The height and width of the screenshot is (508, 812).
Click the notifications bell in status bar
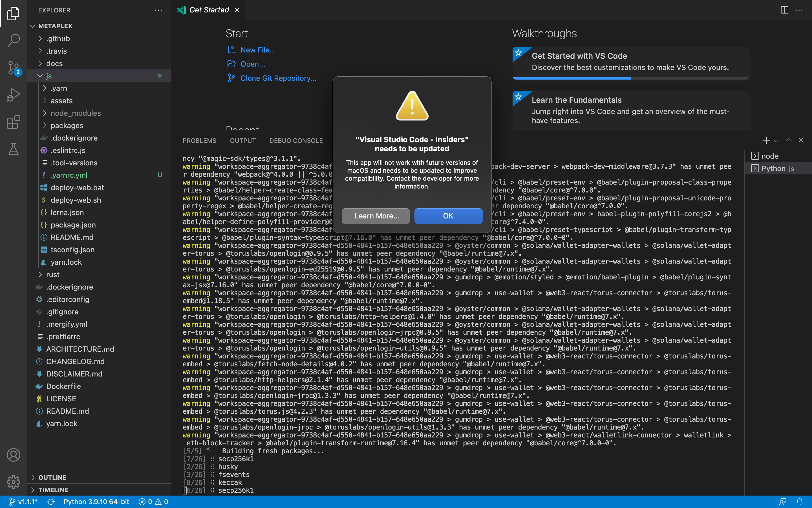(800, 502)
